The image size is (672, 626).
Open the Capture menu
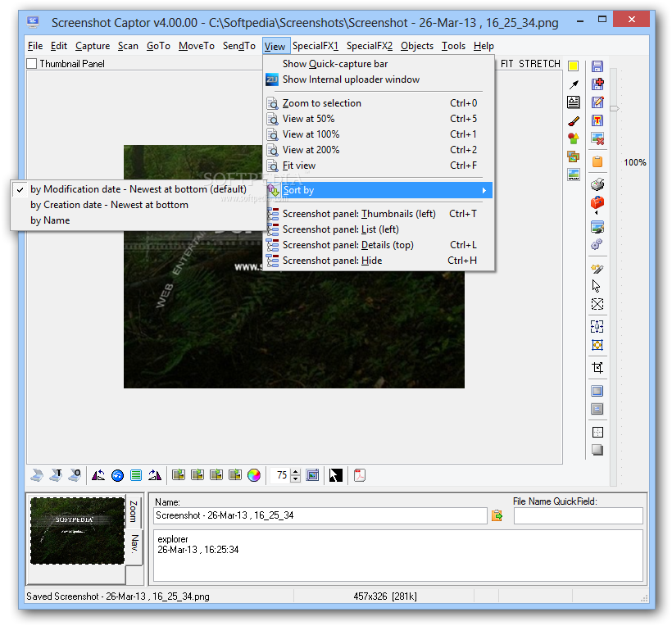[x=93, y=46]
